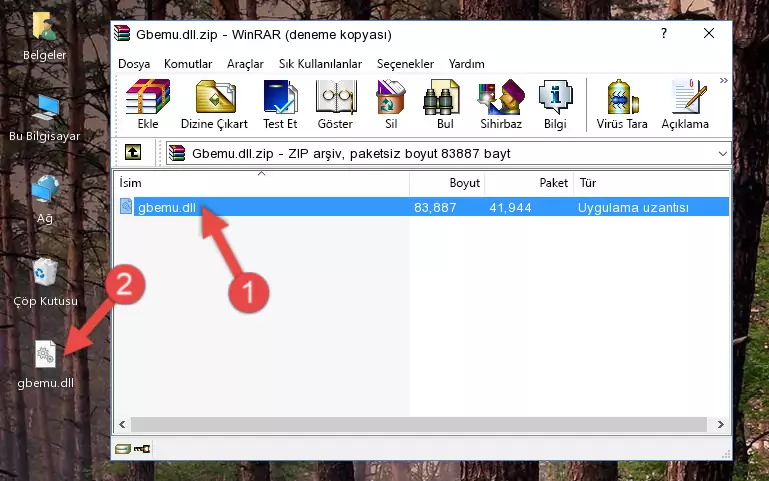Start the Virüs Tara scan

click(x=622, y=104)
